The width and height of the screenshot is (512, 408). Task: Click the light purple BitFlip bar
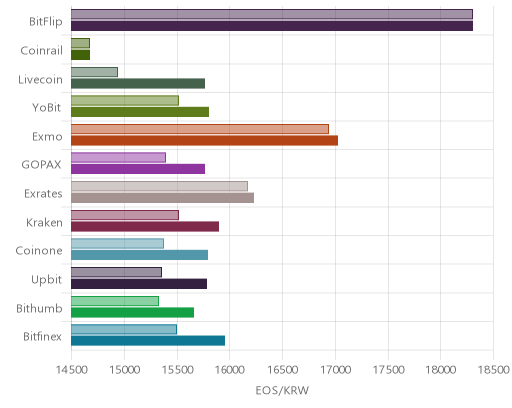(x=272, y=14)
